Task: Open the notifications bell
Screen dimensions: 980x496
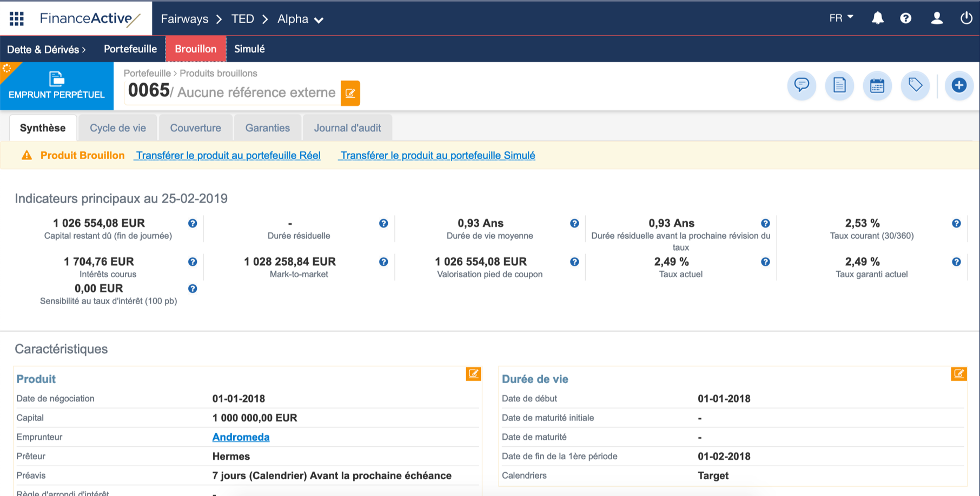Action: pyautogui.click(x=877, y=18)
